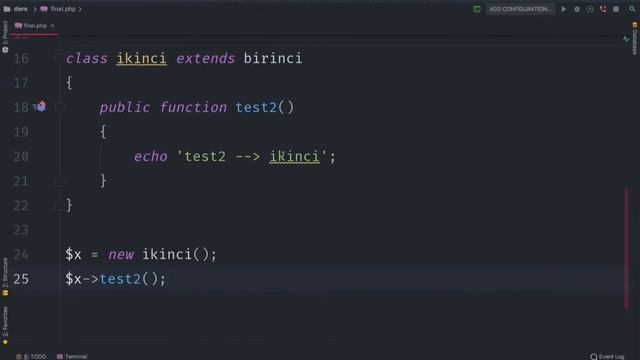Click the '$x' variable on line 24
Image resolution: width=640 pixels, height=360 pixels.
(73, 255)
